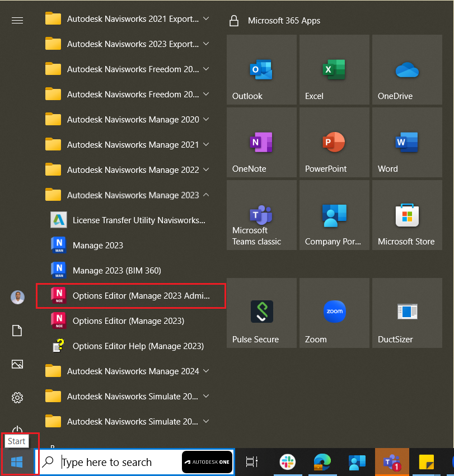454x476 pixels.
Task: Open the Zoom tile
Action: (334, 313)
